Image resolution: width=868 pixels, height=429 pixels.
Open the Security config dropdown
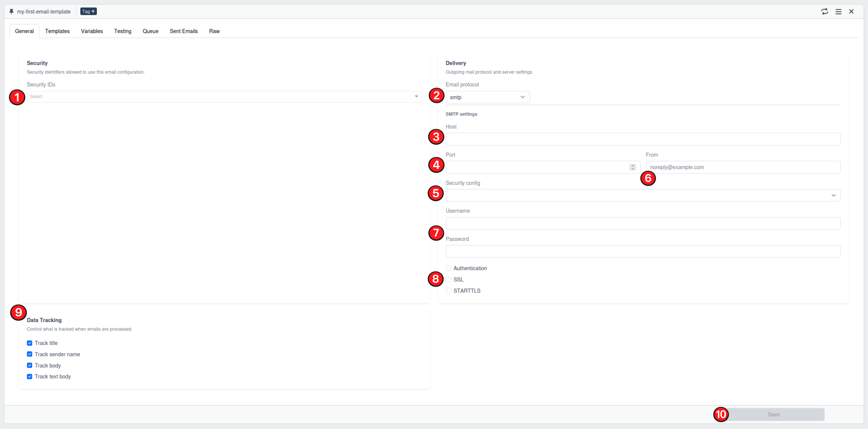coord(643,195)
